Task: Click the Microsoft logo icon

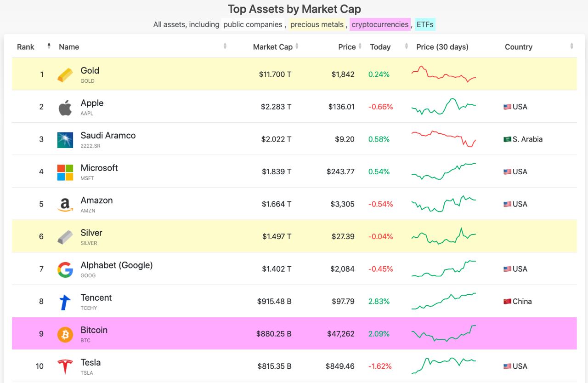Action: [x=65, y=172]
